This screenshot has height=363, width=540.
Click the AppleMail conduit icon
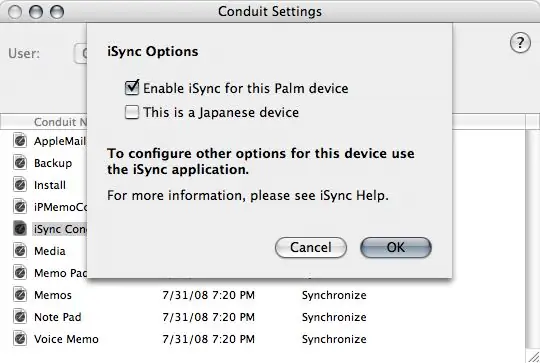point(20,141)
